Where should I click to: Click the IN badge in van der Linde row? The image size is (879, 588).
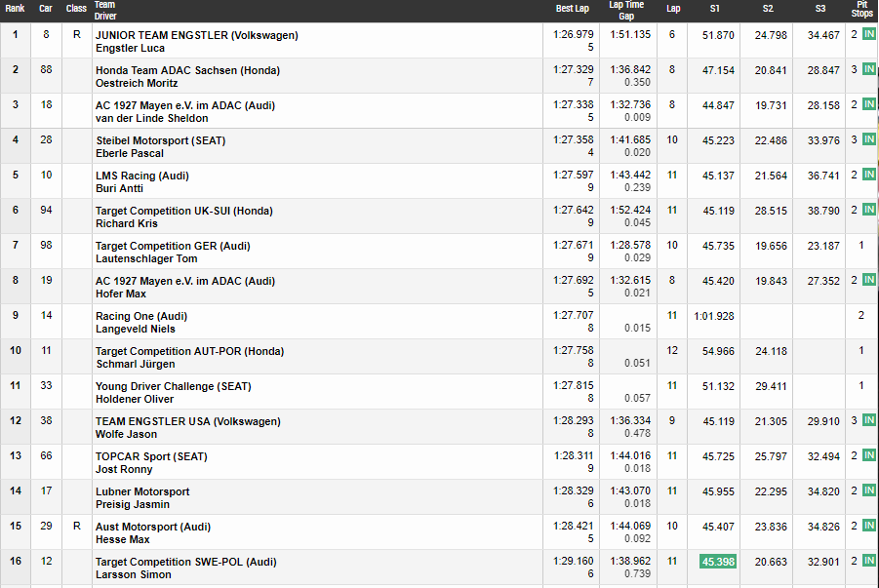(x=869, y=104)
